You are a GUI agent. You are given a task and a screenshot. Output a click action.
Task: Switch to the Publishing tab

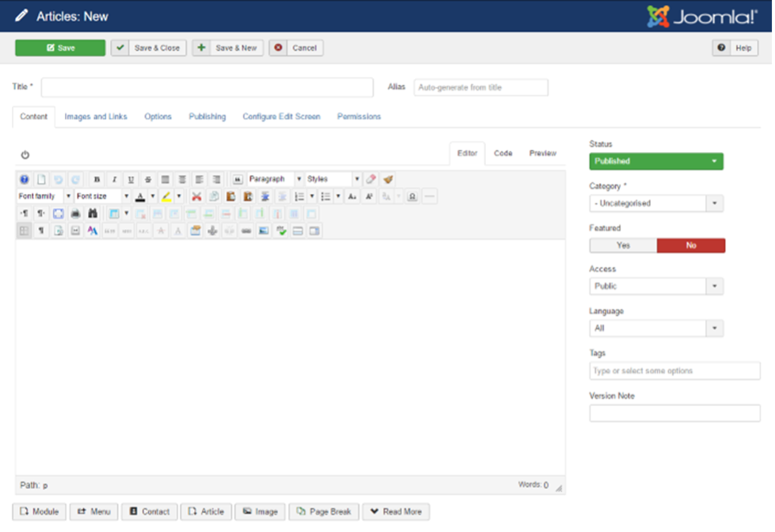tap(207, 116)
